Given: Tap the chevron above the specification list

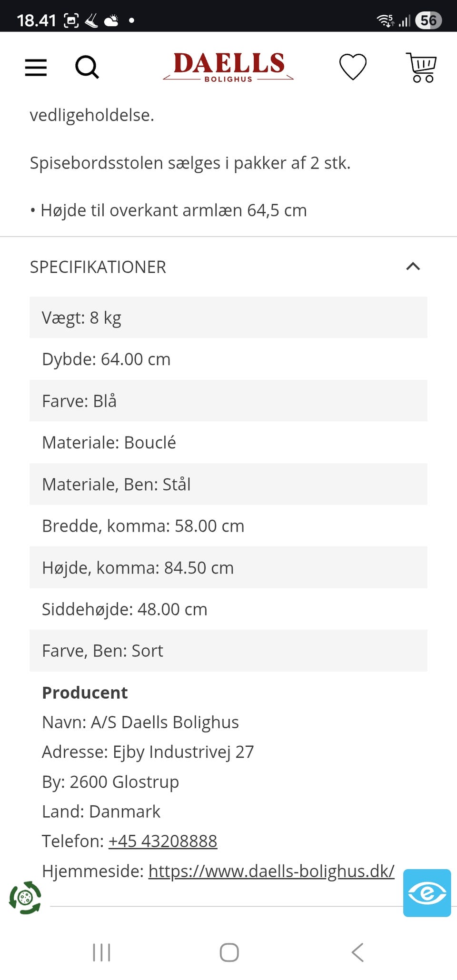Looking at the screenshot, I should (x=414, y=267).
